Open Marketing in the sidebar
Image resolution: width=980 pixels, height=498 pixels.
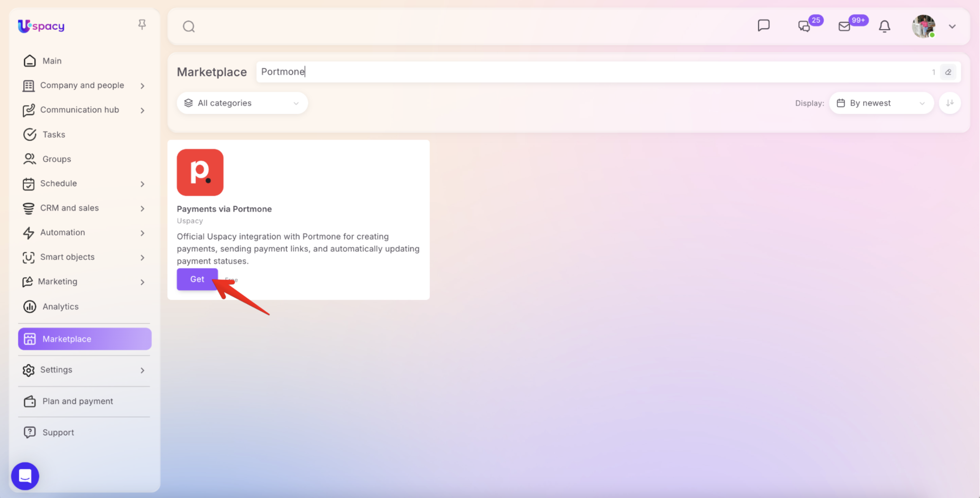point(58,282)
